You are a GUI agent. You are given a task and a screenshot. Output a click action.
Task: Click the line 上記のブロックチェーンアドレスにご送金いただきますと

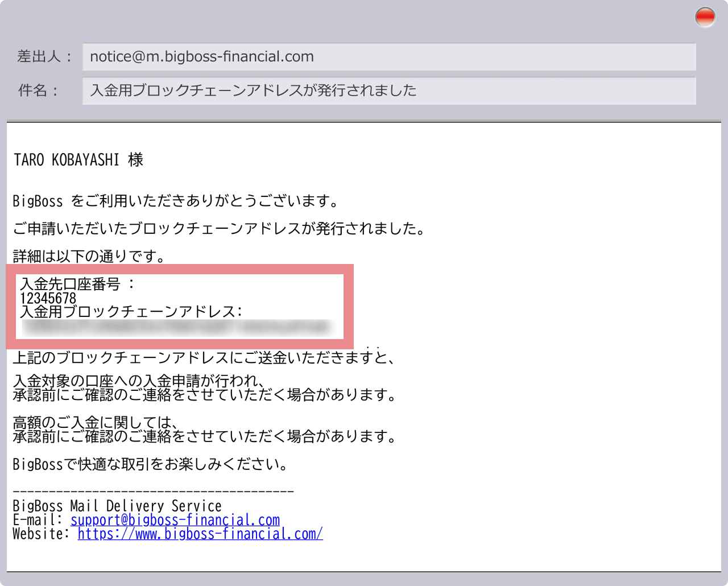pyautogui.click(x=203, y=358)
